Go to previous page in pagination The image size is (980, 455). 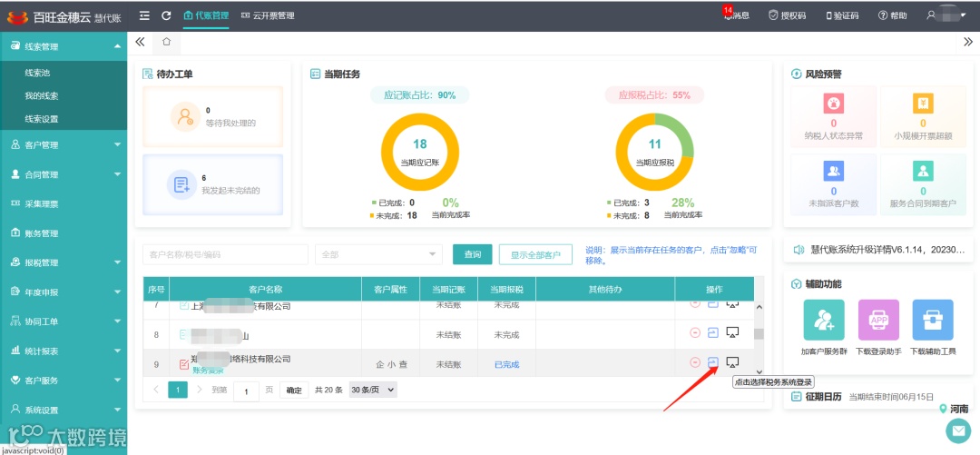coord(156,390)
